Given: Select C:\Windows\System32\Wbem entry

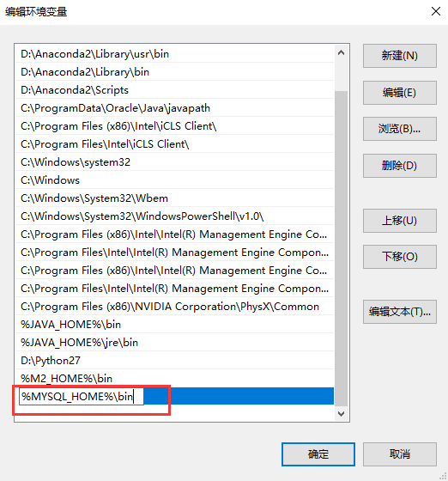Looking at the screenshot, I should click(175, 198).
